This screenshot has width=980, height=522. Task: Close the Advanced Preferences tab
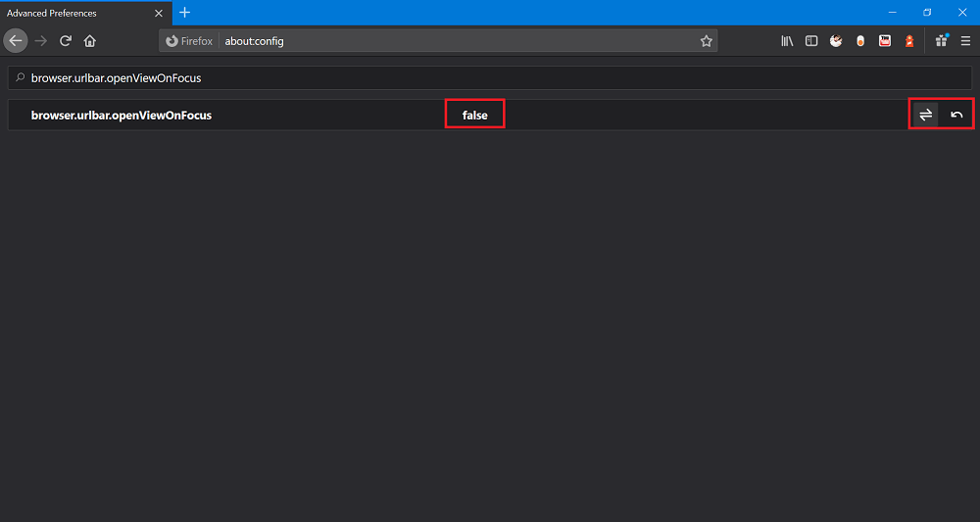pos(159,13)
